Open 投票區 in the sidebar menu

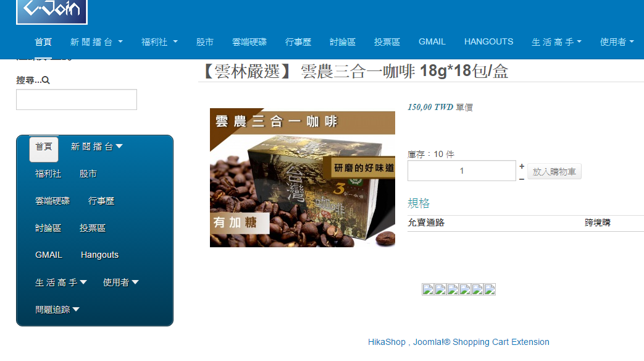click(93, 228)
